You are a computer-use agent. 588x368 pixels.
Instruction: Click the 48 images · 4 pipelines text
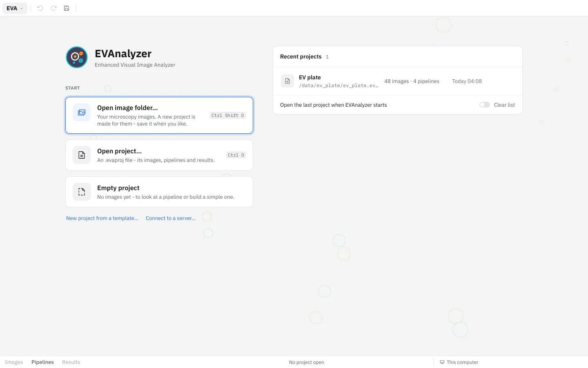pyautogui.click(x=412, y=81)
